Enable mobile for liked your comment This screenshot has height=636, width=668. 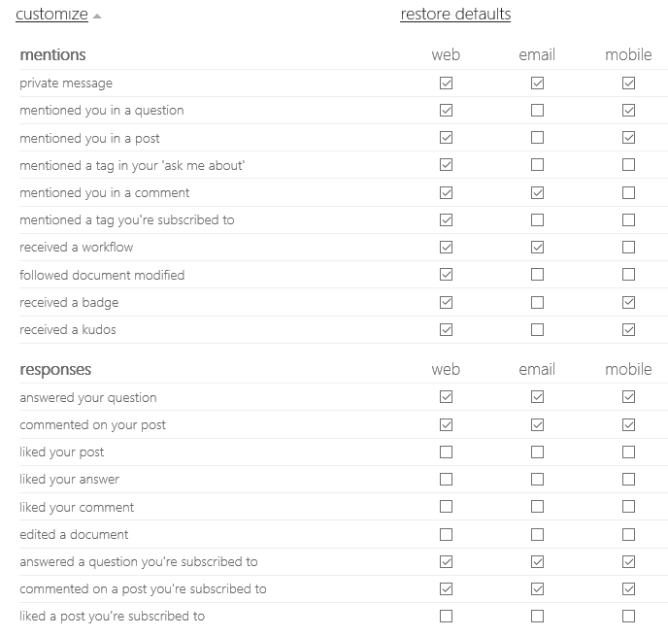click(629, 507)
